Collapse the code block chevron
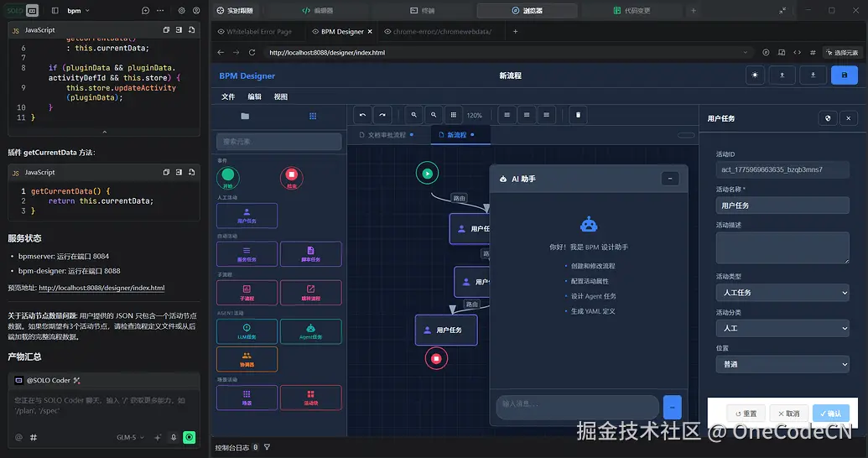 coord(104,132)
